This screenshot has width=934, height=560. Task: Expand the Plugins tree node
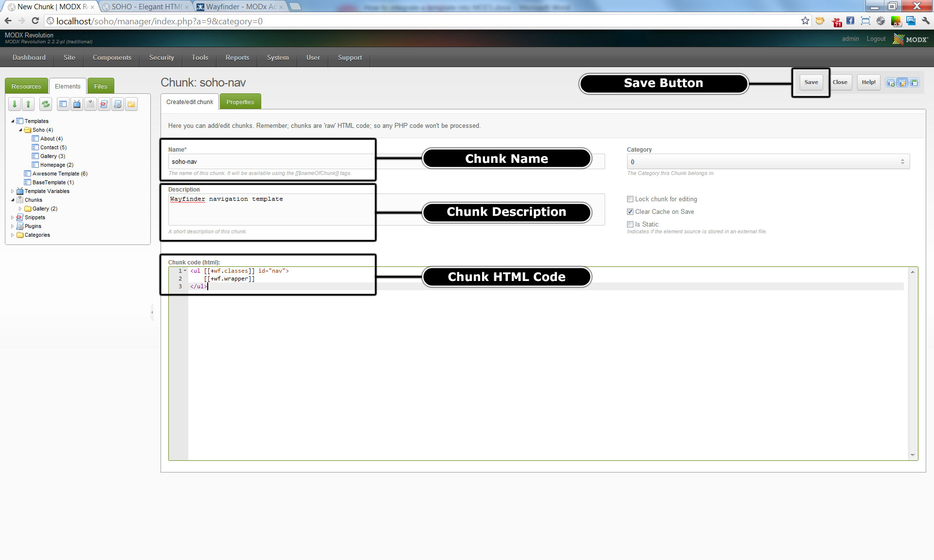pyautogui.click(x=13, y=226)
